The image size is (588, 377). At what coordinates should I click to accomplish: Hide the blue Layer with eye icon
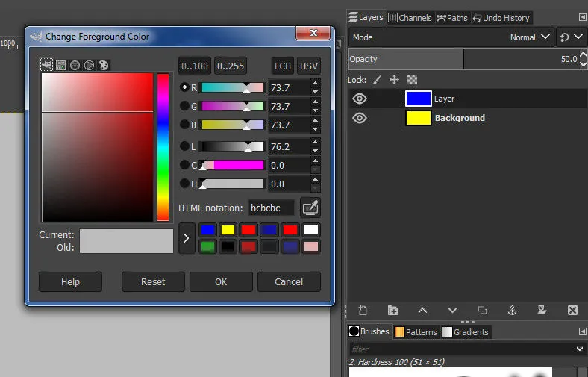pyautogui.click(x=360, y=99)
